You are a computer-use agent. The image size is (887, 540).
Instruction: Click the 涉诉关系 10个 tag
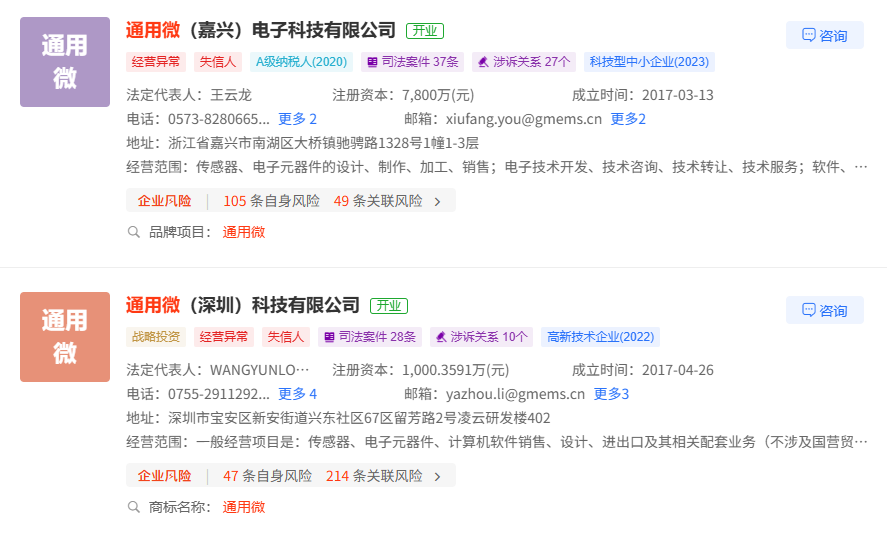pyautogui.click(x=480, y=337)
